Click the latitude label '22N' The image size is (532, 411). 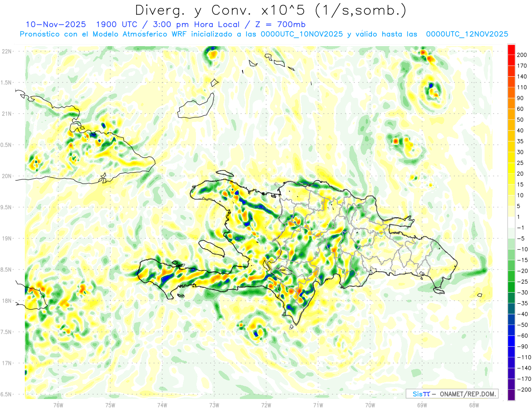click(x=7, y=51)
